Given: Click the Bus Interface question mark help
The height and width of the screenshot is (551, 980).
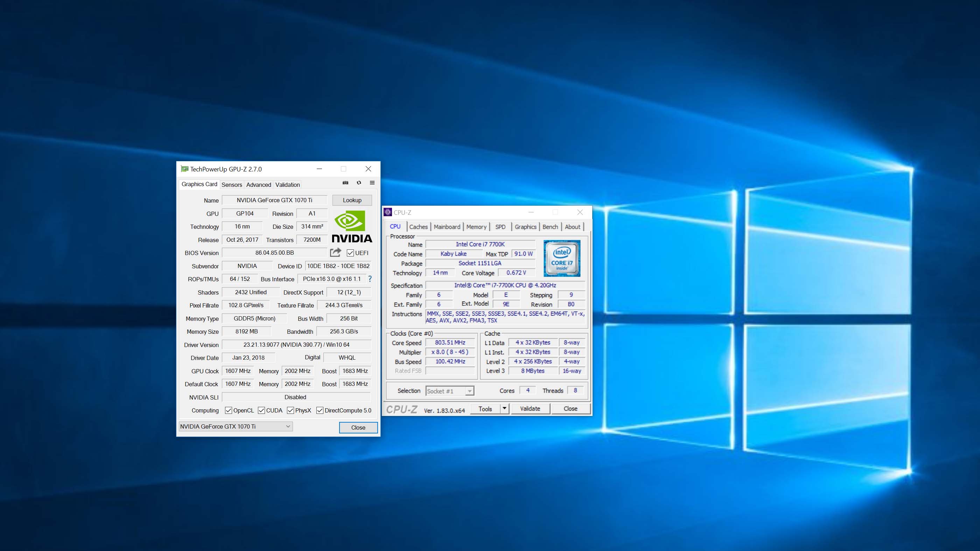Looking at the screenshot, I should [370, 279].
